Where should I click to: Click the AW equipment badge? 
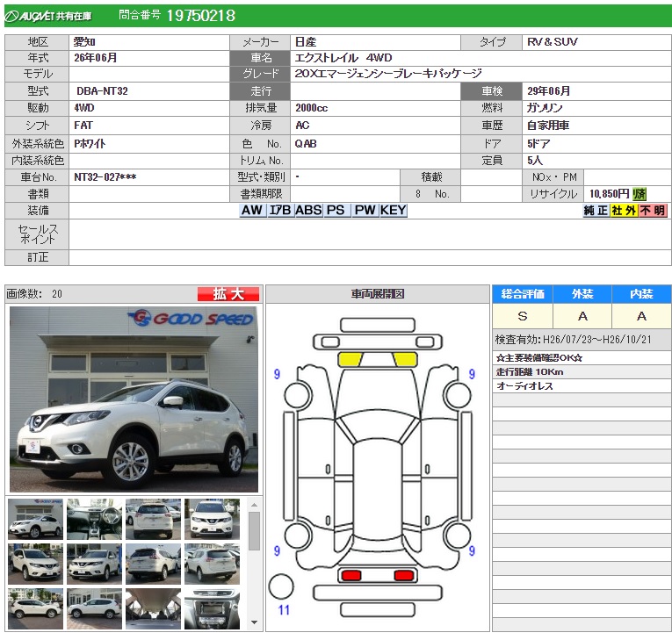click(x=252, y=211)
